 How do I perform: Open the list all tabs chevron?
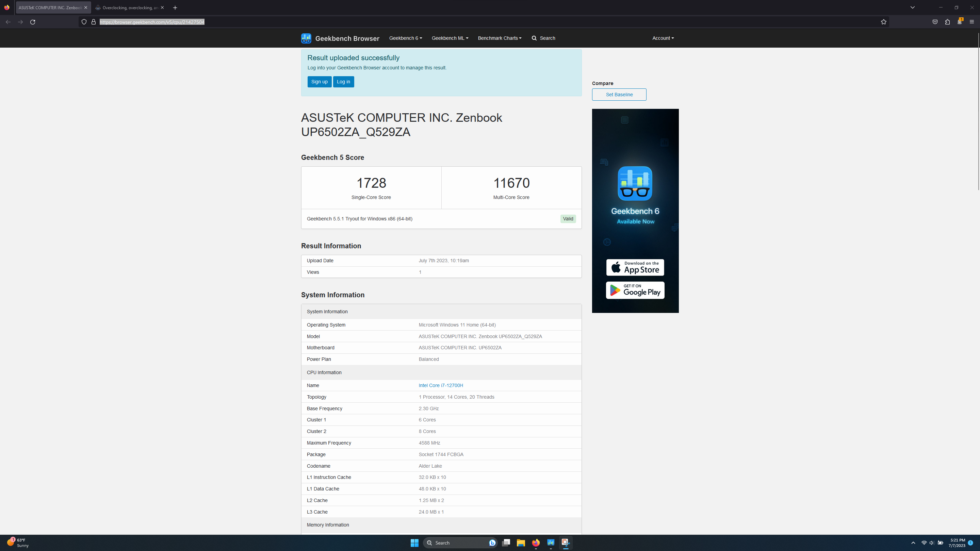coord(912,7)
